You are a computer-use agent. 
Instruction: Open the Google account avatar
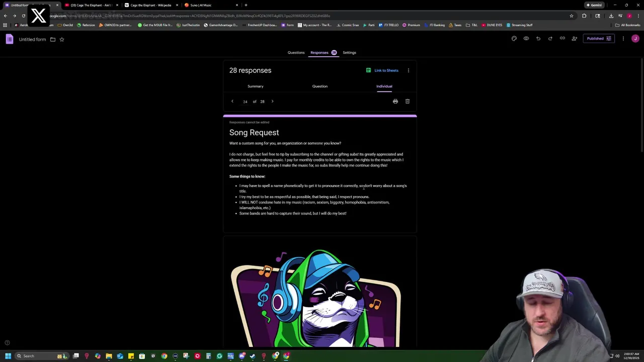point(635,39)
